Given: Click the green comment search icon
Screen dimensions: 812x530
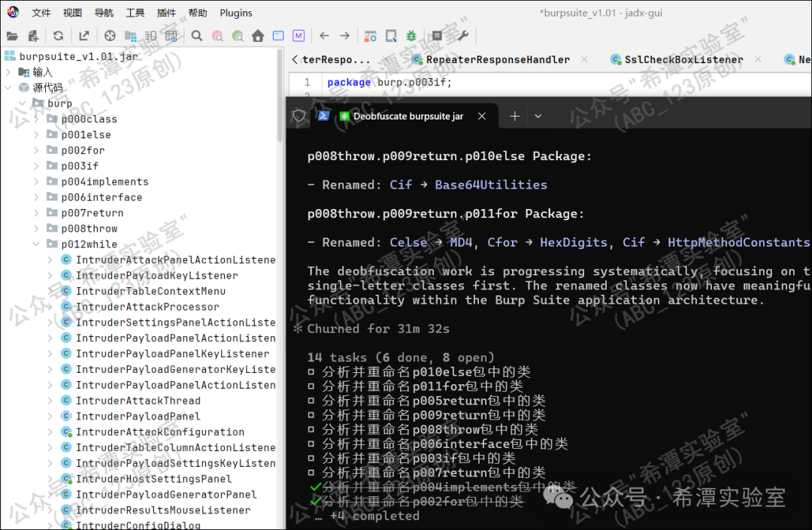Looking at the screenshot, I should click(238, 36).
